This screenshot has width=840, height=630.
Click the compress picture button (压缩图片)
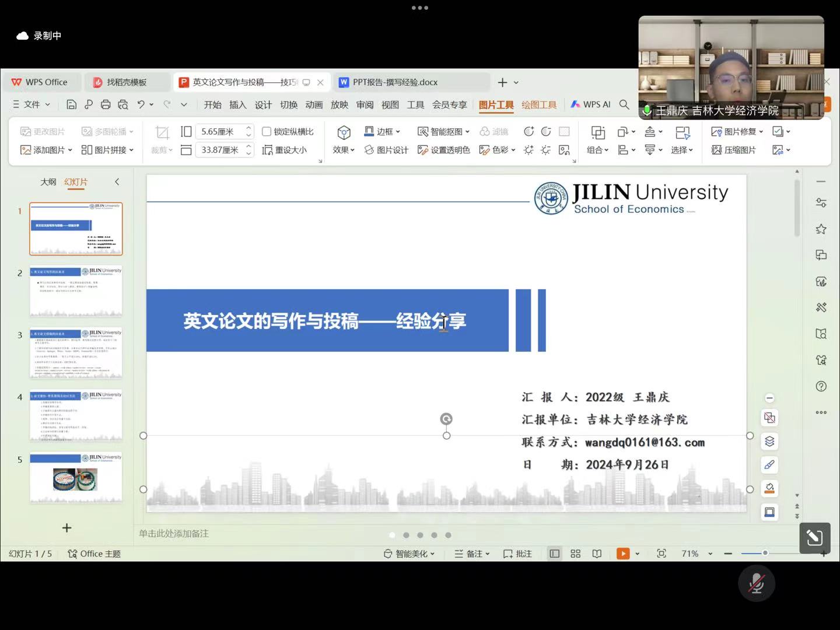(x=733, y=150)
